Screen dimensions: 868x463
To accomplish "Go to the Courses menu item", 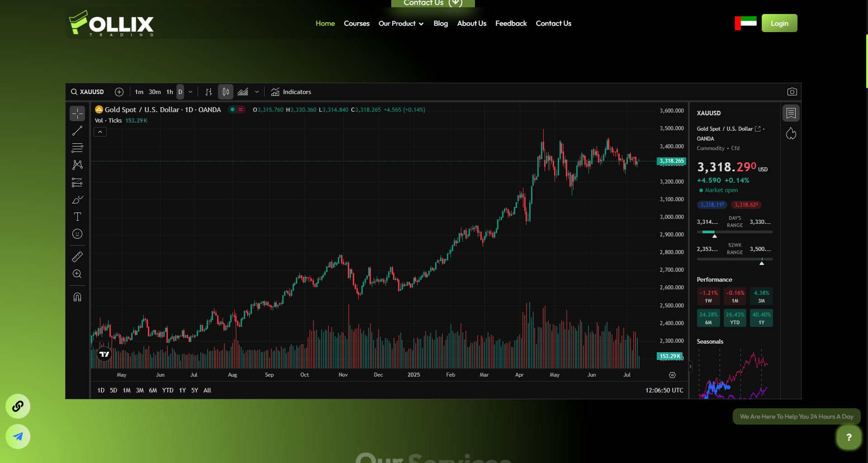I will coord(356,24).
